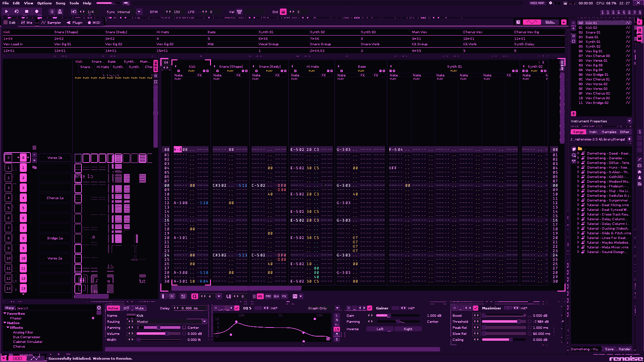Click pattern sequence slot 4

[x=23, y=198]
